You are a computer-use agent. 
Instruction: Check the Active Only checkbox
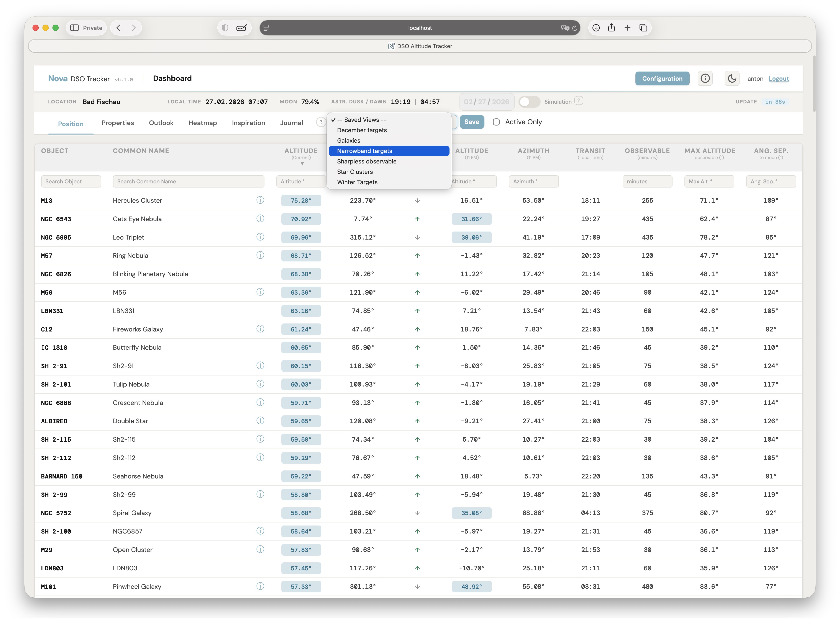coord(496,122)
